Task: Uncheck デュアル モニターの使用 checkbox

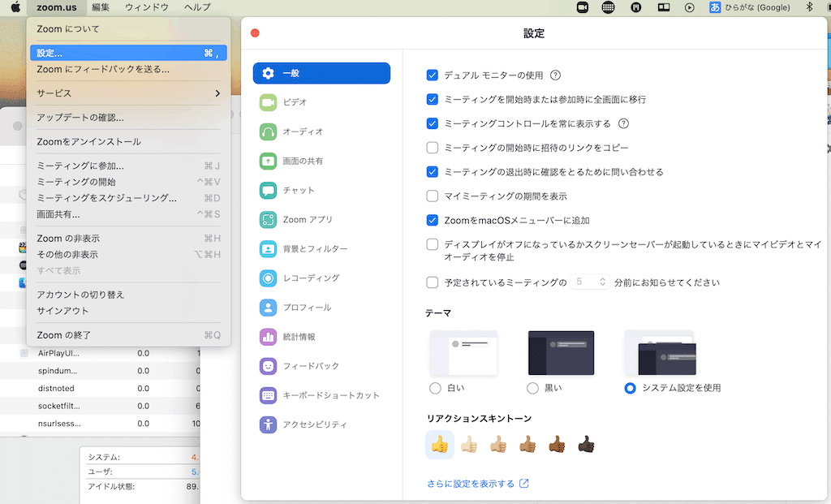Action: click(433, 75)
